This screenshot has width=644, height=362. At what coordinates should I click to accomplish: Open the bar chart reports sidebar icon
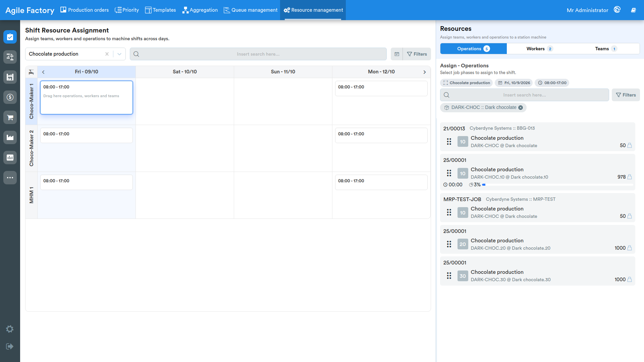(10, 158)
